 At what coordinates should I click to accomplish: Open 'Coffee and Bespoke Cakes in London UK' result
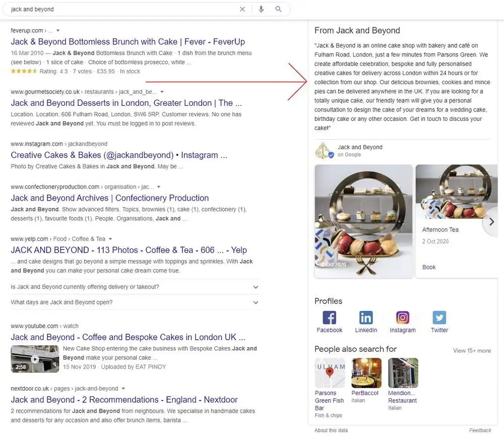click(x=128, y=337)
